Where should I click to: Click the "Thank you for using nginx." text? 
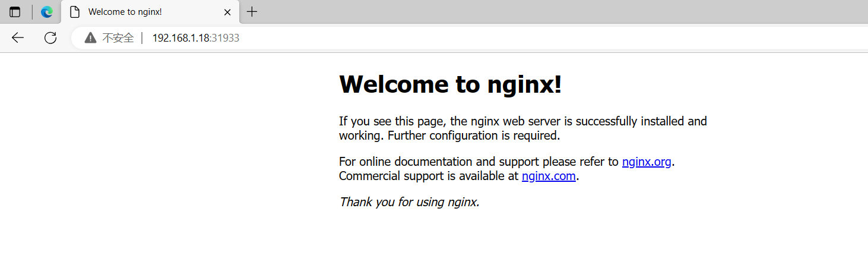coord(409,202)
